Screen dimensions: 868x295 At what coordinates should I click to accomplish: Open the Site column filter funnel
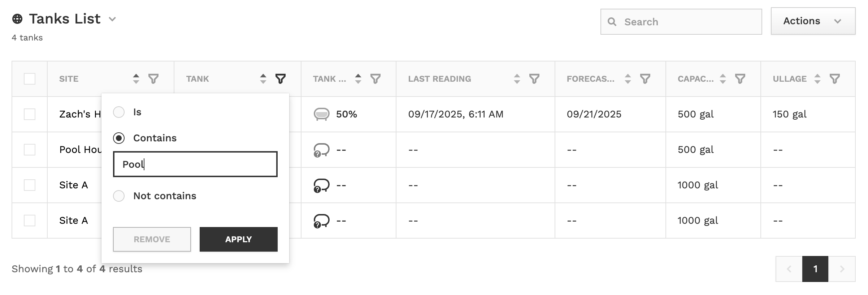click(x=154, y=79)
